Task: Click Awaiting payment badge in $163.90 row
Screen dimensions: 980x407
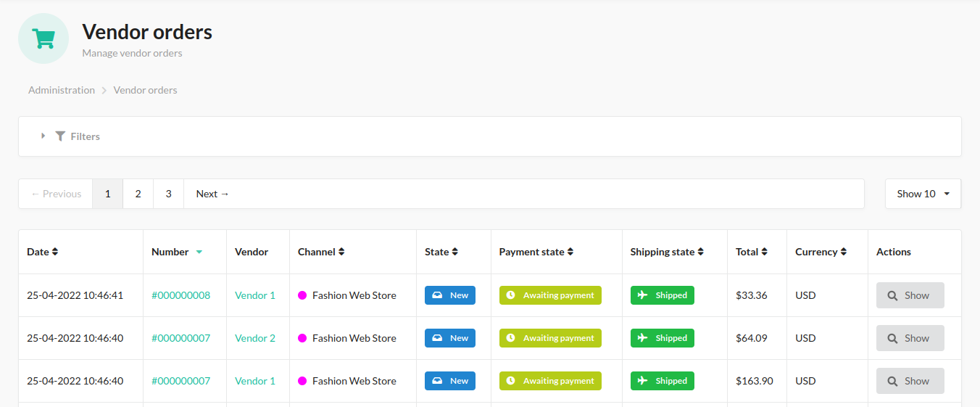Action: pyautogui.click(x=550, y=381)
